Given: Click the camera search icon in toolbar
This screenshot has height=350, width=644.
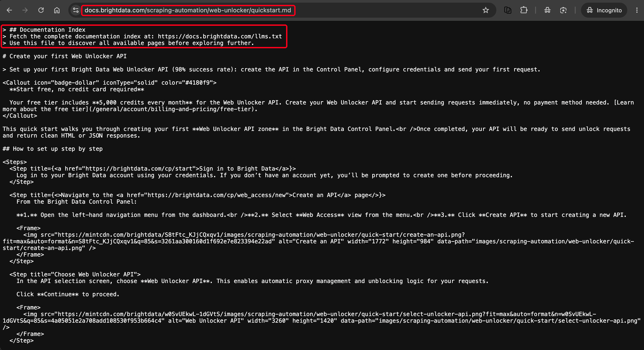Looking at the screenshot, I should 563,10.
